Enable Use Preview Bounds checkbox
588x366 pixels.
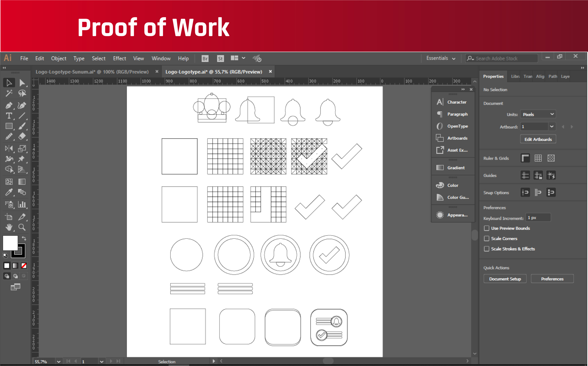pyautogui.click(x=486, y=228)
